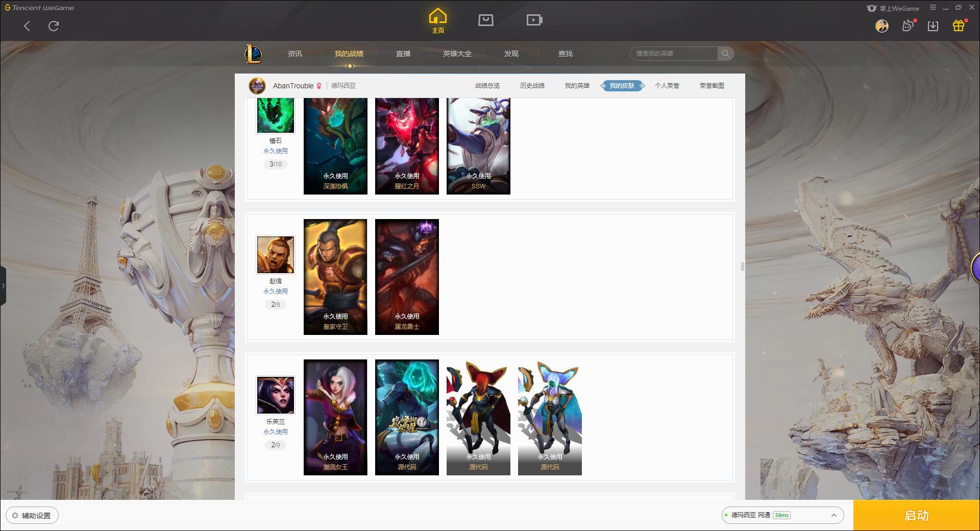This screenshot has height=531, width=980.
Task: Select the 赵信 champion portrait
Action: pyautogui.click(x=276, y=254)
